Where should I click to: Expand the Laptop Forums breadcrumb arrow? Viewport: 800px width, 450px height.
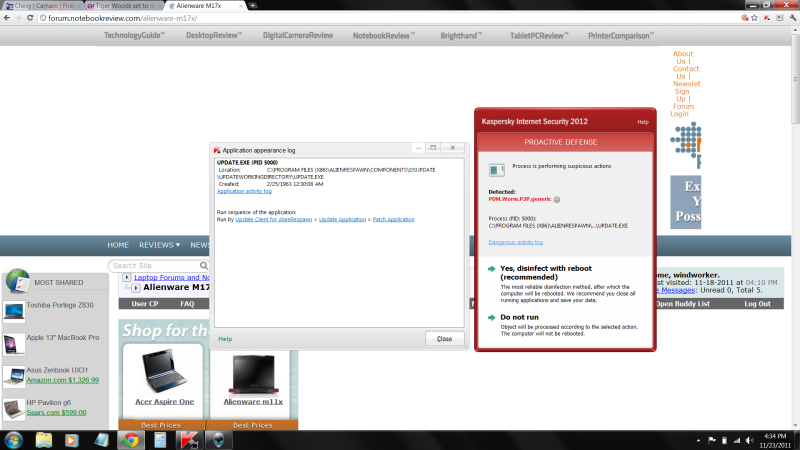[x=127, y=278]
